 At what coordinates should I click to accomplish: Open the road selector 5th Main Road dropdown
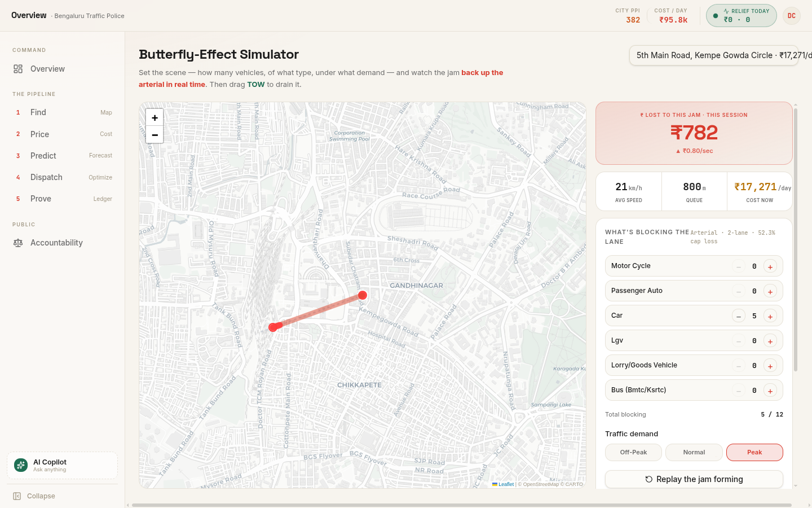coord(713,55)
